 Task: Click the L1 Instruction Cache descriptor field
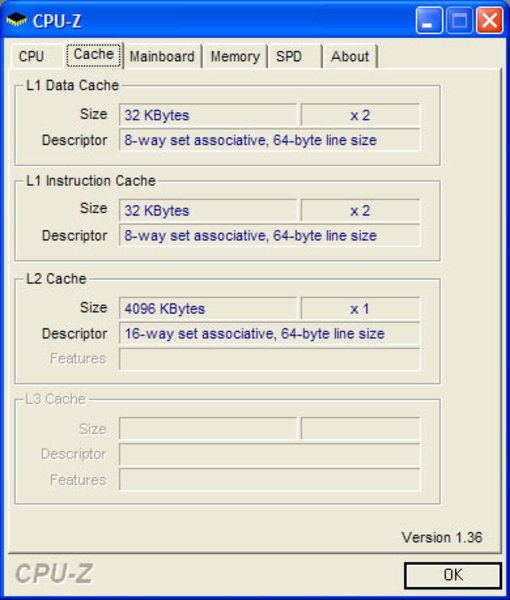(270, 235)
